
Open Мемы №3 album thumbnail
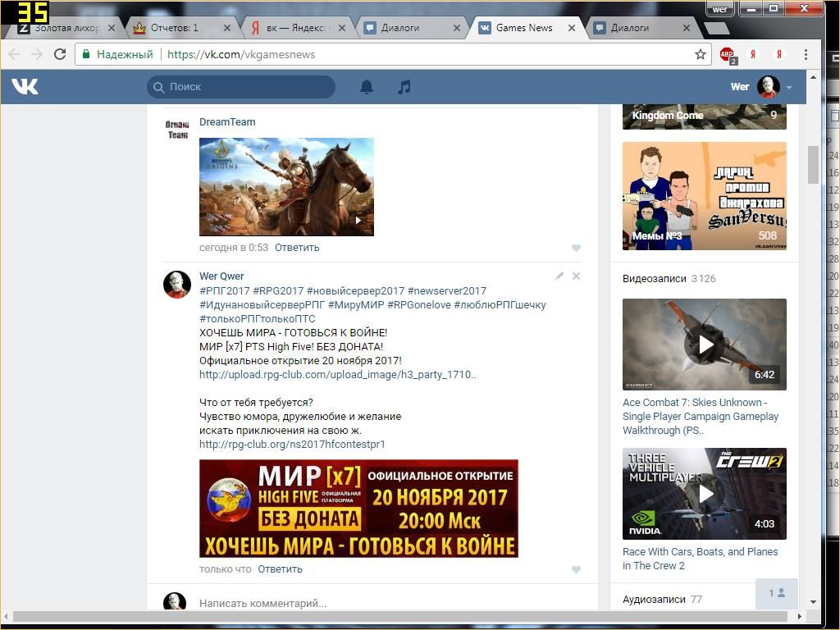pyautogui.click(x=705, y=196)
